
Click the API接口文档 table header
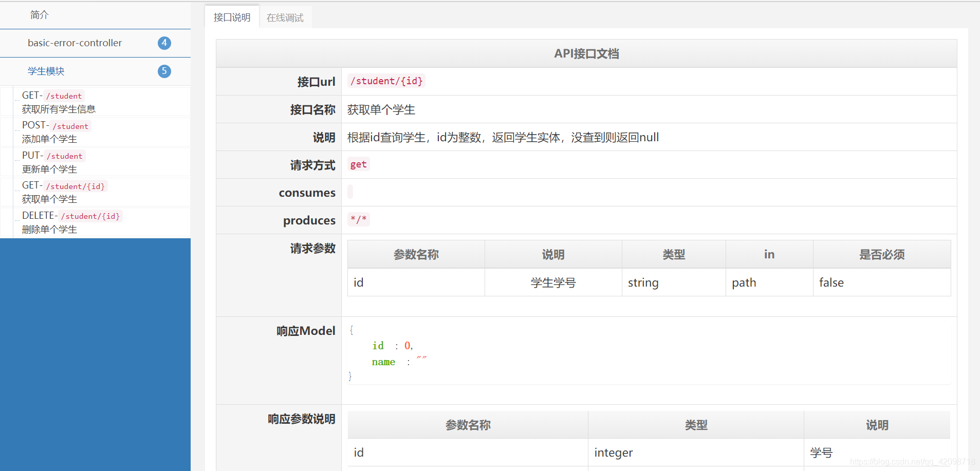(586, 53)
